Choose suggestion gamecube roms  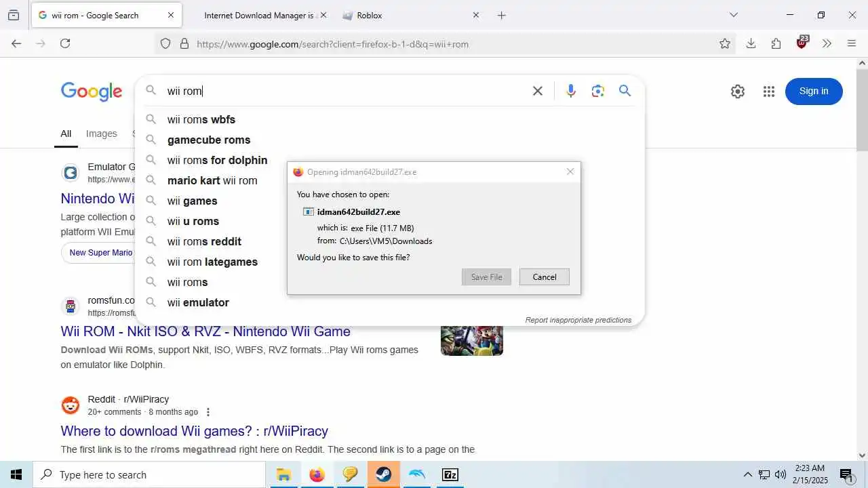point(389,140)
